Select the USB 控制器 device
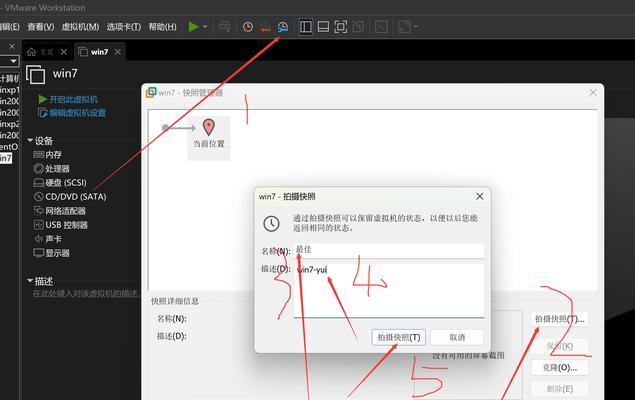The height and width of the screenshot is (400, 635). point(61,225)
